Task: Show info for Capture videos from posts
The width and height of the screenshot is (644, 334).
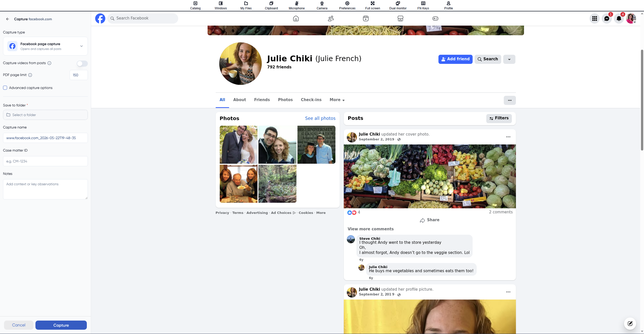Action: click(49, 63)
